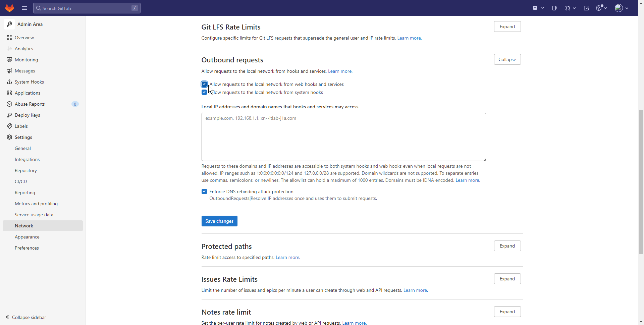Uncheck allow local requests from system hooks

tap(204, 92)
